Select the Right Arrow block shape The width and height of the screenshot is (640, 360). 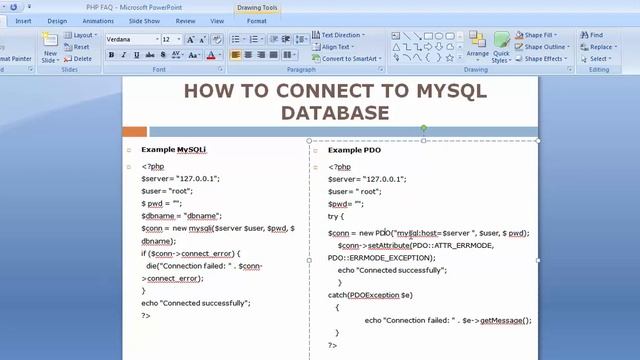pyautogui.click(x=428, y=47)
